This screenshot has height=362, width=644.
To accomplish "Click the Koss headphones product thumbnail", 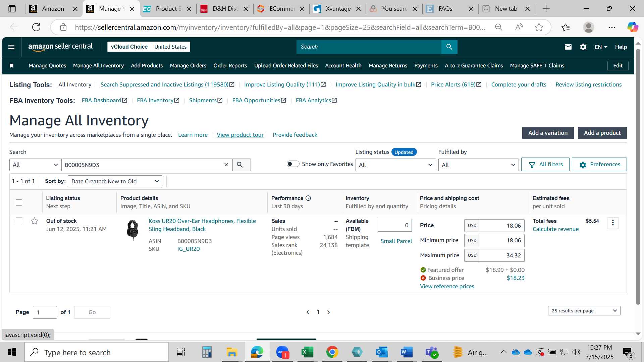I will [133, 230].
